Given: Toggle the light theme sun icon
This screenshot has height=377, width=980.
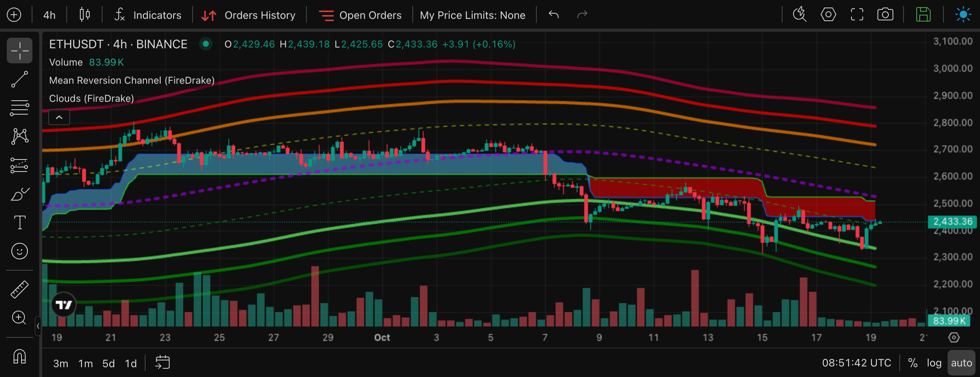Looking at the screenshot, I should point(963,15).
